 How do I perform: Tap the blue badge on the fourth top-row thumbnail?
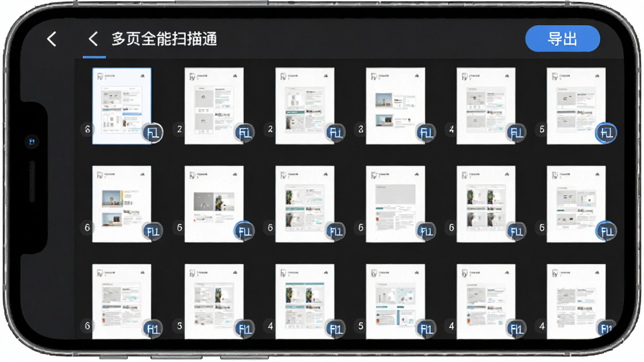426,133
